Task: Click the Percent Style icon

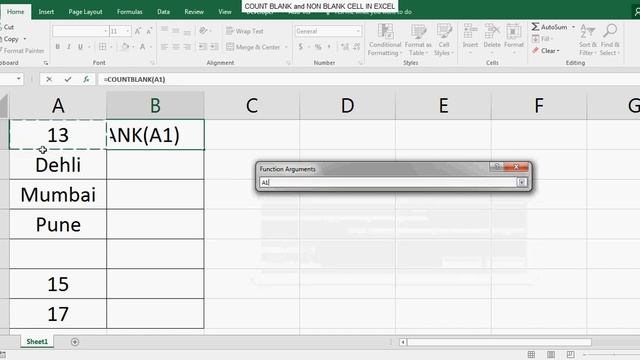Action: click(318, 47)
